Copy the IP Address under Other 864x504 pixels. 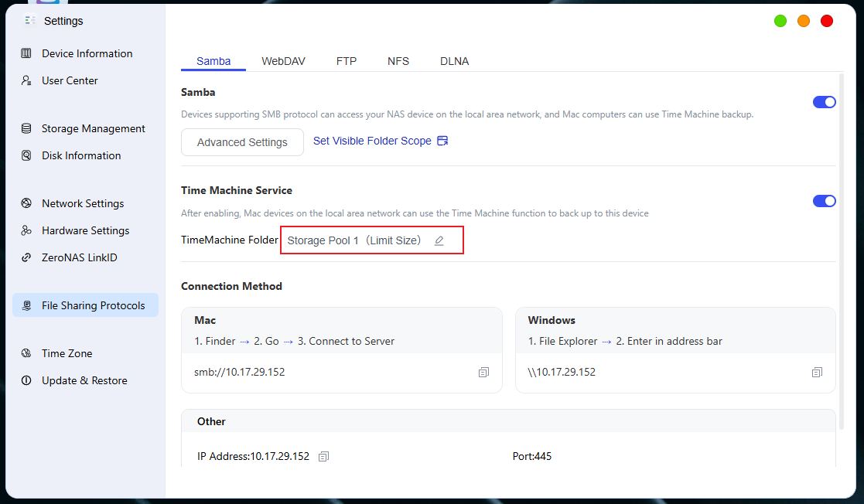click(x=324, y=456)
